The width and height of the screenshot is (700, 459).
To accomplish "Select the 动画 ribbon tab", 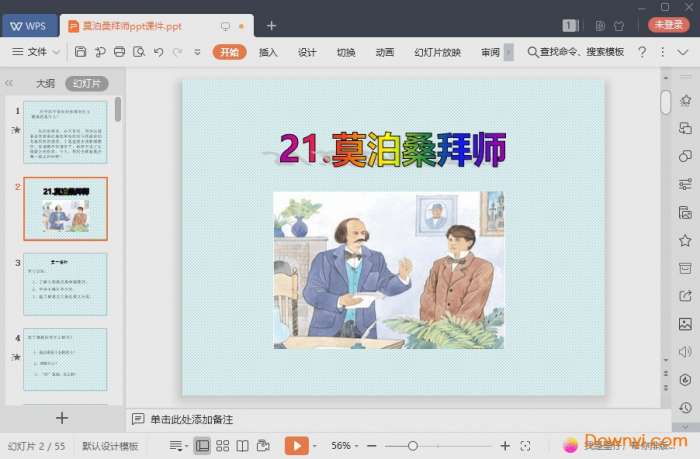I will pos(385,52).
